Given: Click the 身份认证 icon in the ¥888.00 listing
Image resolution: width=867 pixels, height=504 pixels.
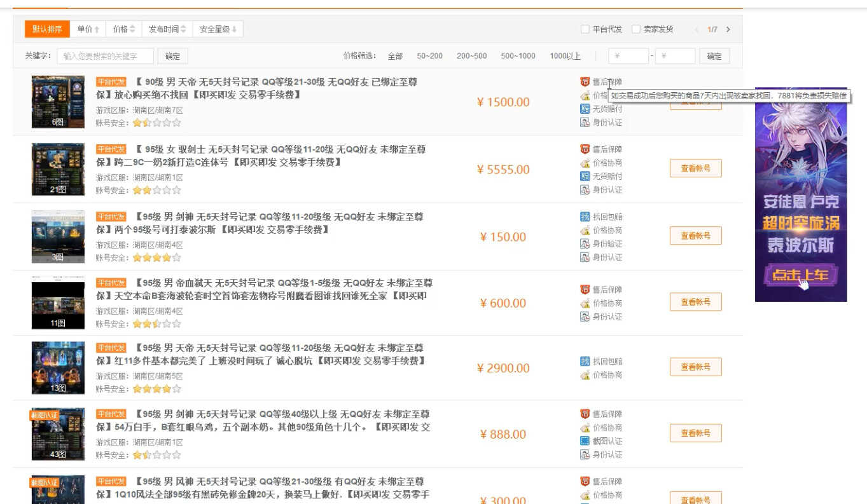Looking at the screenshot, I should click(585, 454).
